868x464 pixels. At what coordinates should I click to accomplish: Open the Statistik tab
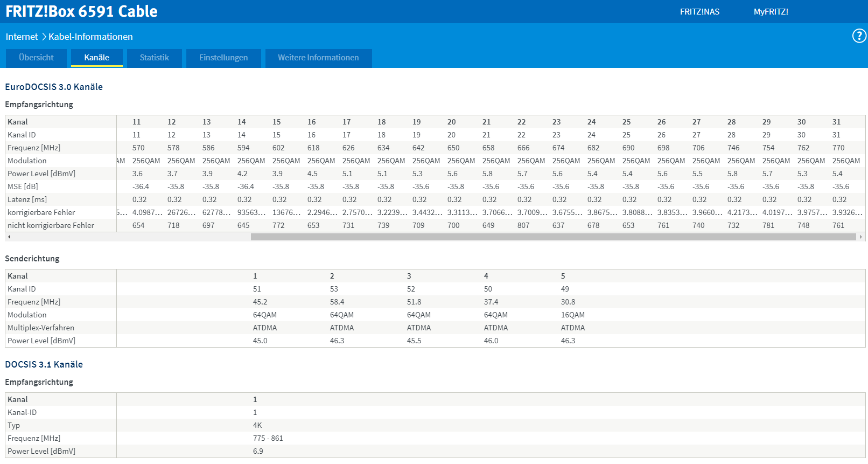[155, 58]
